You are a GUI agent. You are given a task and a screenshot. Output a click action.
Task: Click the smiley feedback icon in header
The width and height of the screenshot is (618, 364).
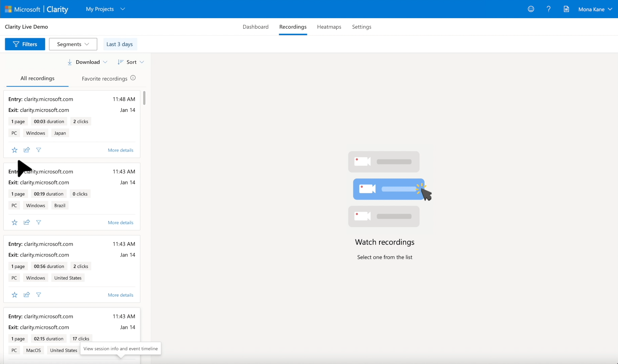531,9
